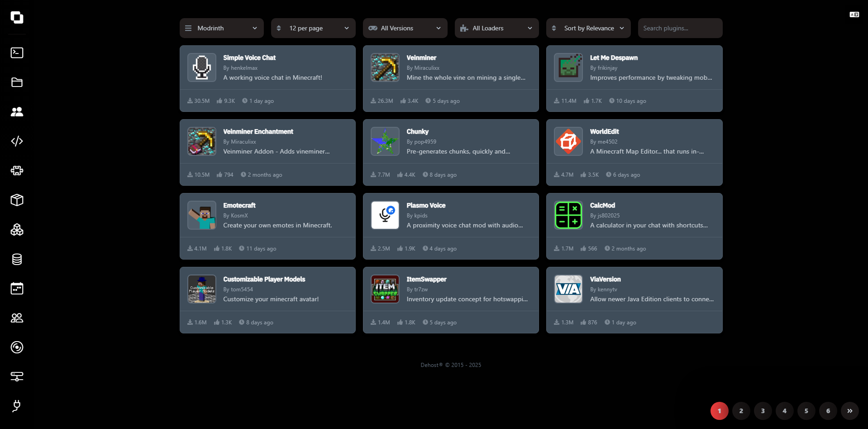Open the WorldEdit plugin card
868x429 pixels.
(x=634, y=152)
